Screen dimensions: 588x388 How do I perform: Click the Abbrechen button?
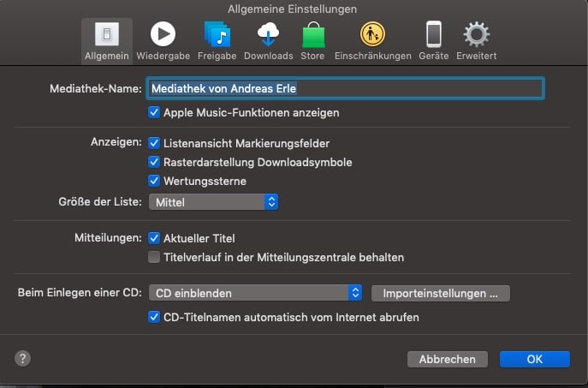tap(448, 359)
